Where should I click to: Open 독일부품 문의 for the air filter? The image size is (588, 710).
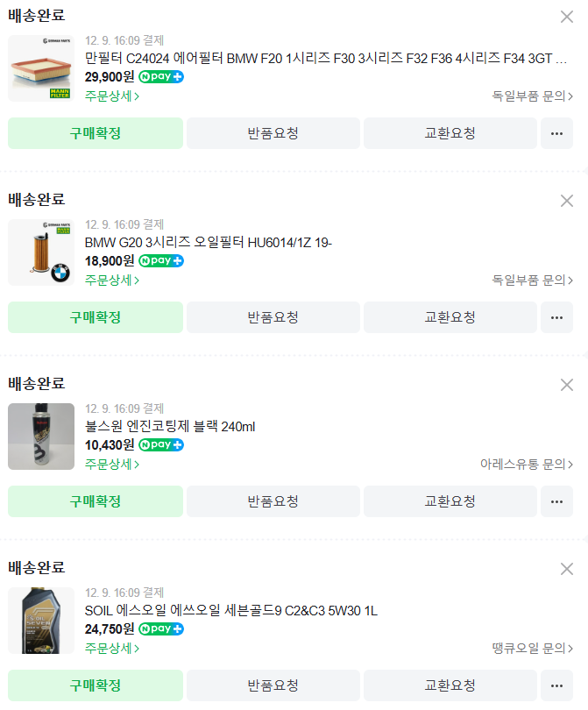533,96
